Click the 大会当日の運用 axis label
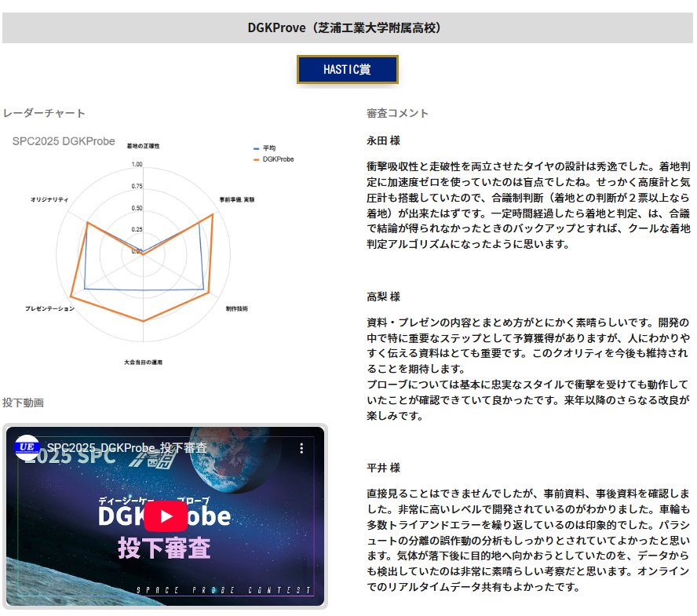The image size is (697, 616). (x=143, y=363)
